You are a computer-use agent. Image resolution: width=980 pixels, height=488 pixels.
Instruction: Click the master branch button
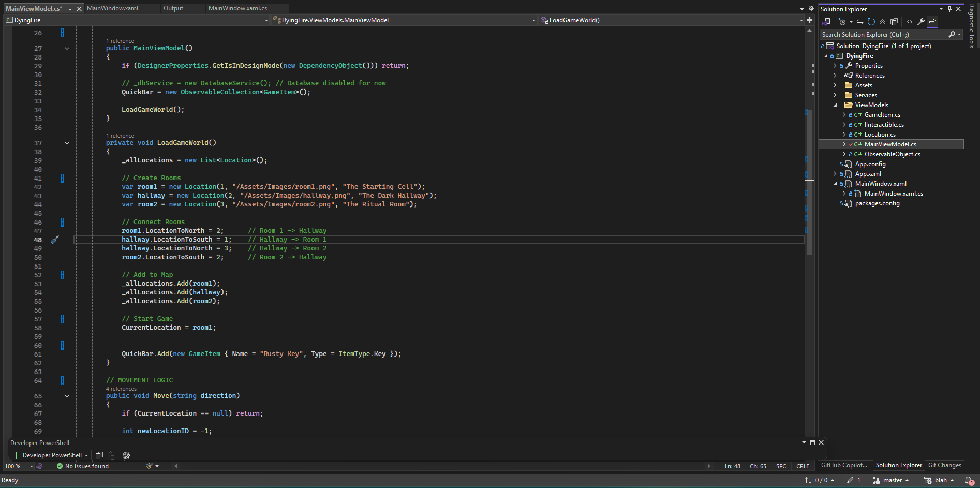(x=891, y=480)
